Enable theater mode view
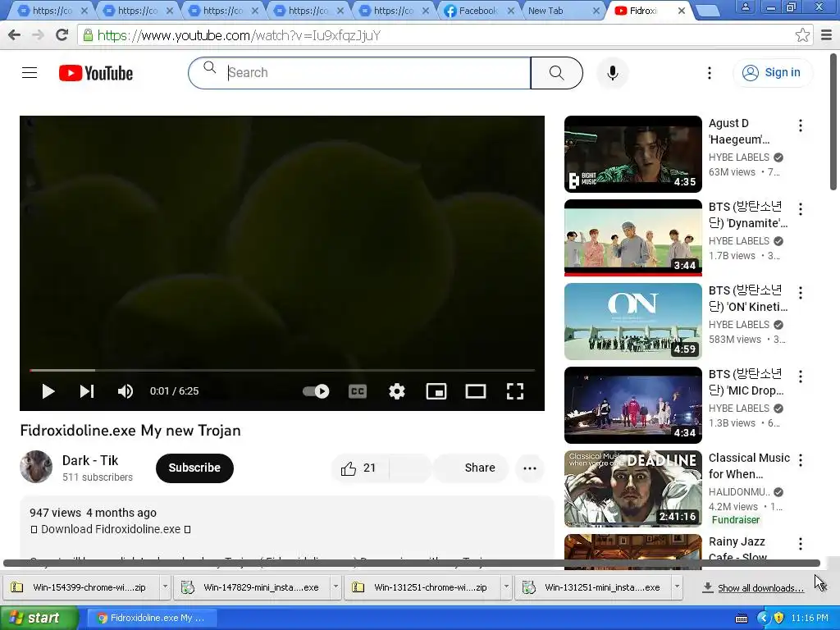Image resolution: width=840 pixels, height=630 pixels. click(476, 391)
